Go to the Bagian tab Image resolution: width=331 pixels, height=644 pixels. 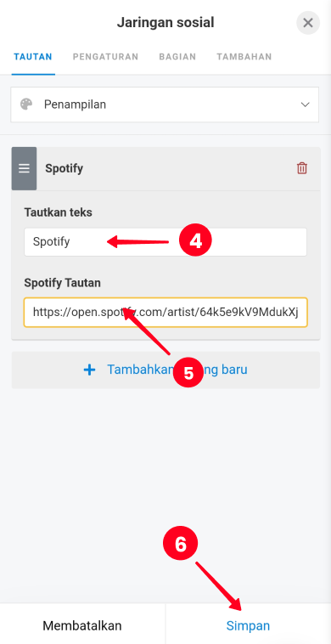click(x=177, y=57)
